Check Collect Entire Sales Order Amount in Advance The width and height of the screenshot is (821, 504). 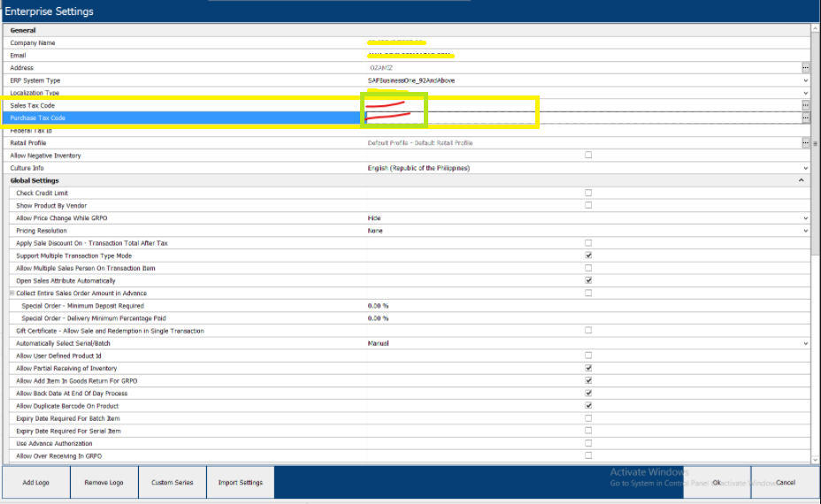coord(588,293)
